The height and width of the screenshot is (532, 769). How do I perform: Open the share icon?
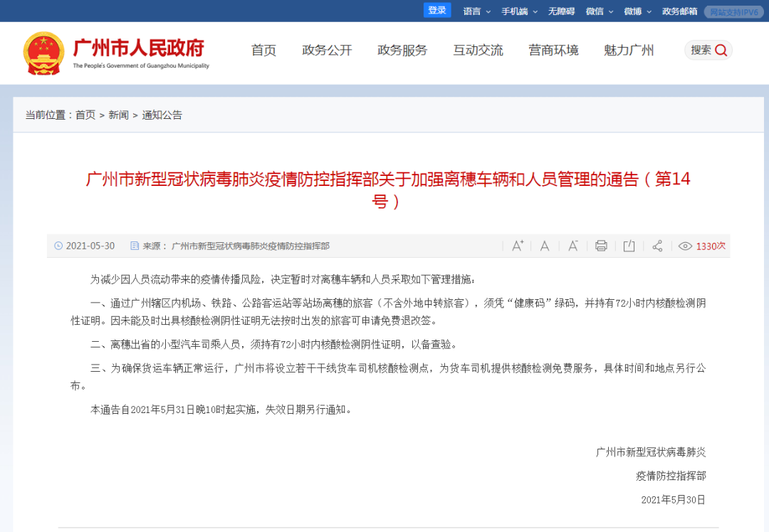[x=657, y=246]
